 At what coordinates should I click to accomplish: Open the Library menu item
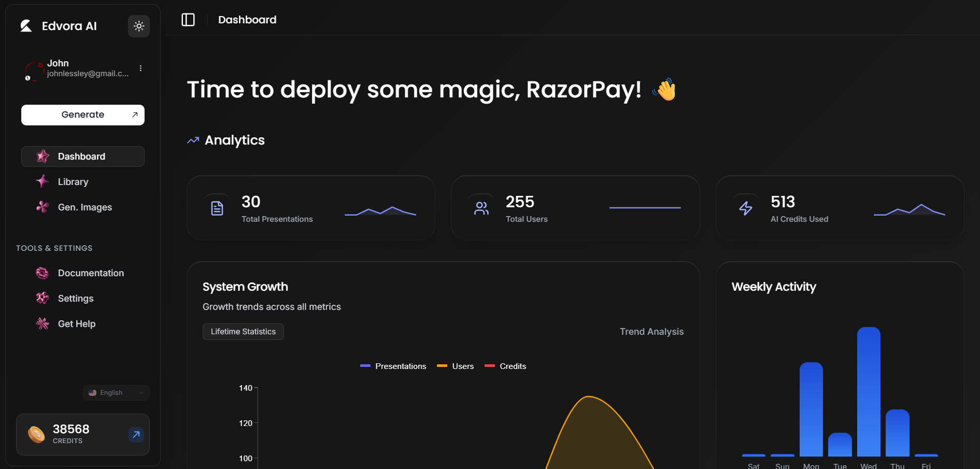tap(83, 182)
